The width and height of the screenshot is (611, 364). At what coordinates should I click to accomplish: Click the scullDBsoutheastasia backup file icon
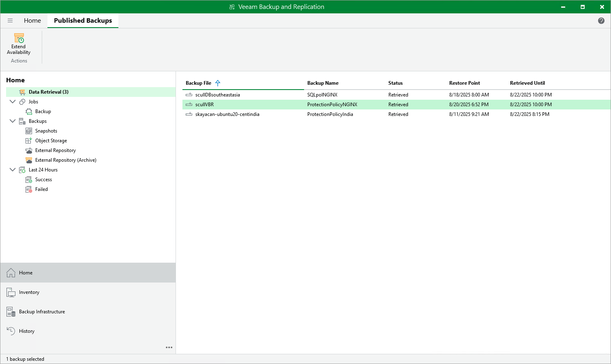click(x=189, y=95)
